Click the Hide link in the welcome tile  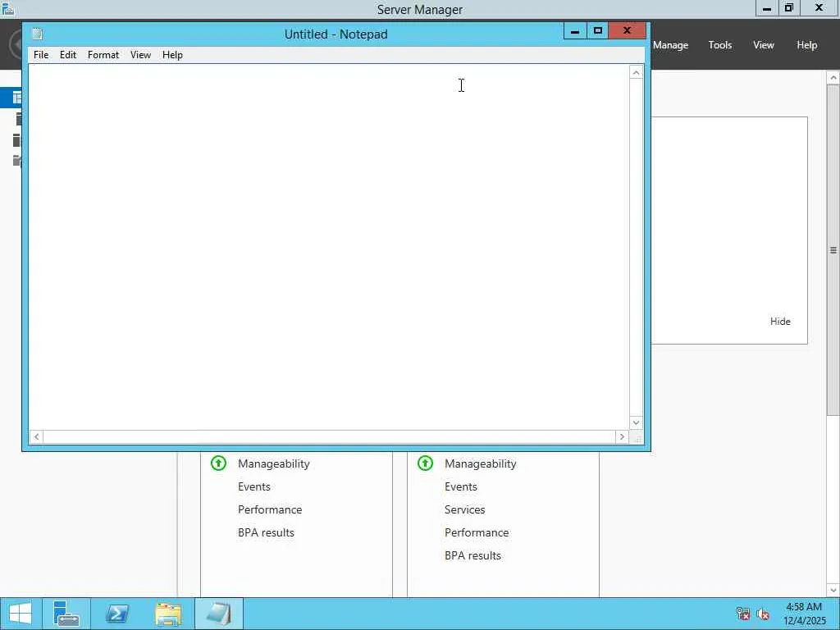[x=780, y=322]
